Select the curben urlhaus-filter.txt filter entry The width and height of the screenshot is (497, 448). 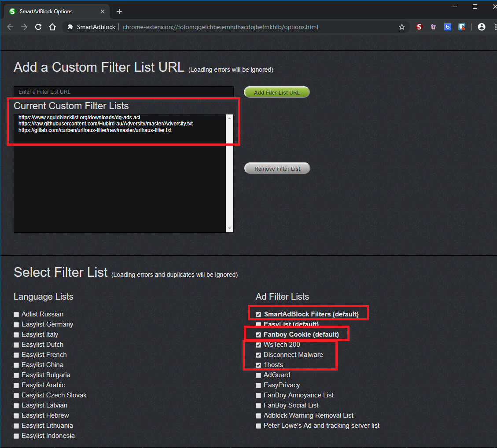(95, 130)
